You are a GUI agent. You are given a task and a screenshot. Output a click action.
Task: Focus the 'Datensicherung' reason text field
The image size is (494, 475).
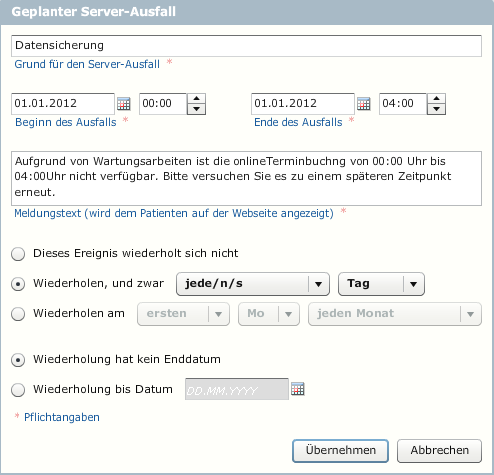(x=246, y=46)
